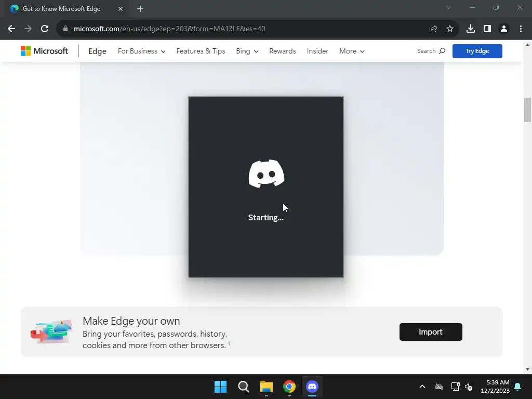Click the forward navigation arrow
Image resolution: width=532 pixels, height=399 pixels.
click(x=28, y=29)
